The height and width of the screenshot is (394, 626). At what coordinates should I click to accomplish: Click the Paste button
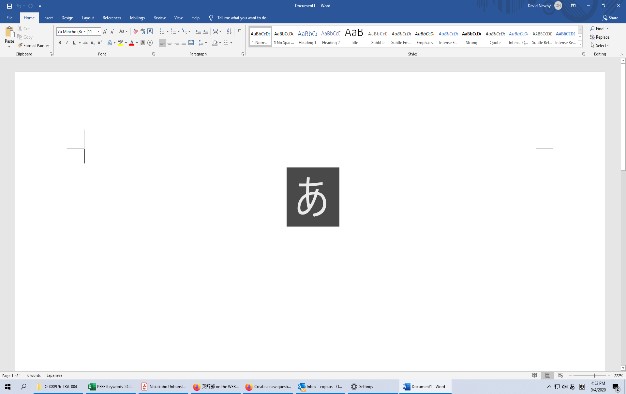(9, 36)
